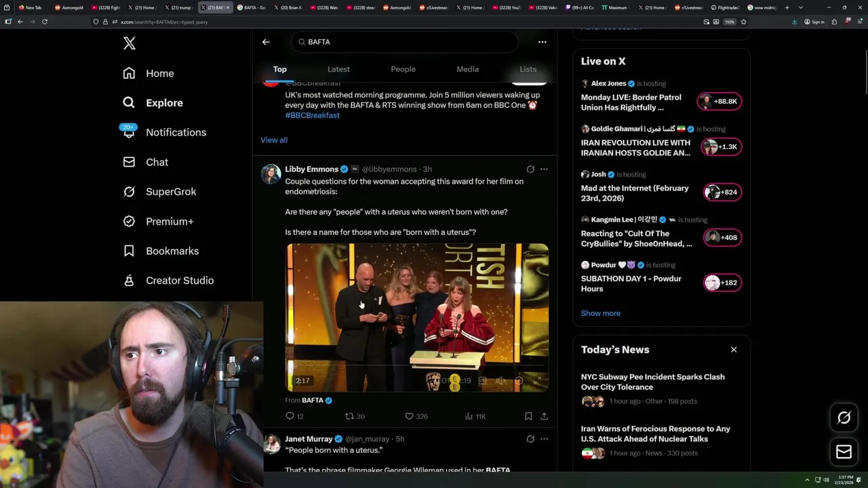Join Goldie Ghamari live with +1.3K listeners

(721, 147)
